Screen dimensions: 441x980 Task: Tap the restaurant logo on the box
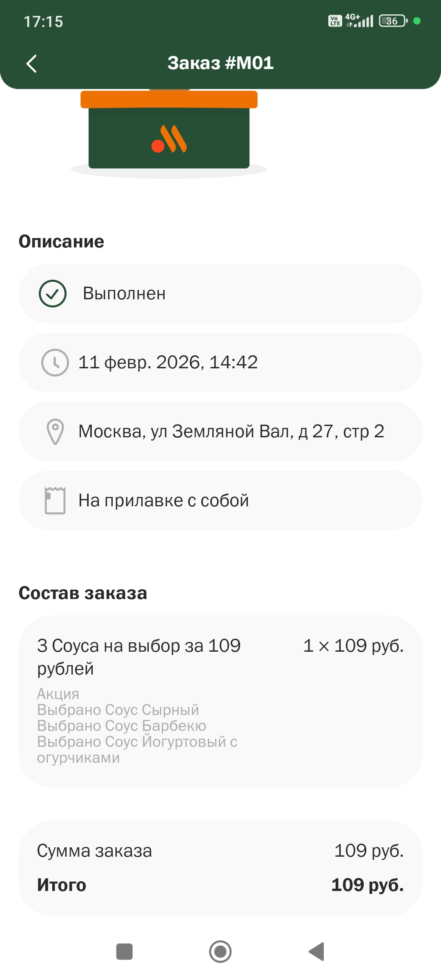[x=169, y=139]
